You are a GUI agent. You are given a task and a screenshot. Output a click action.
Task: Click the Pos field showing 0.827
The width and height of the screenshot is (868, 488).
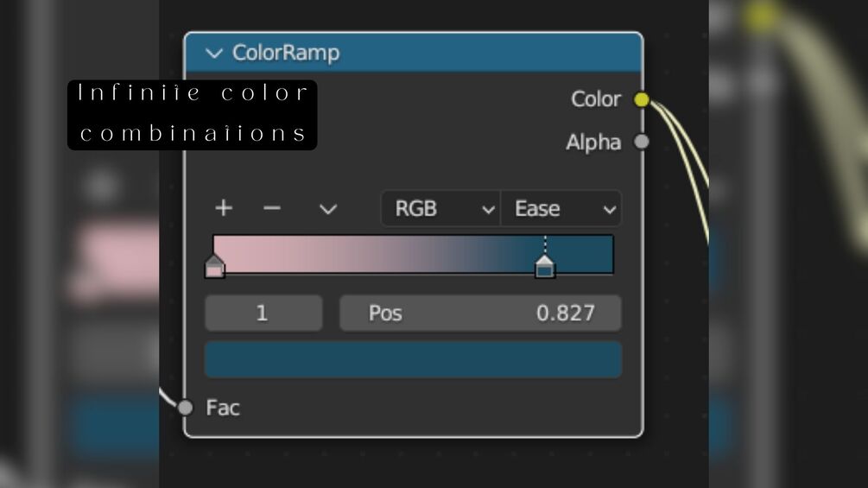point(480,313)
